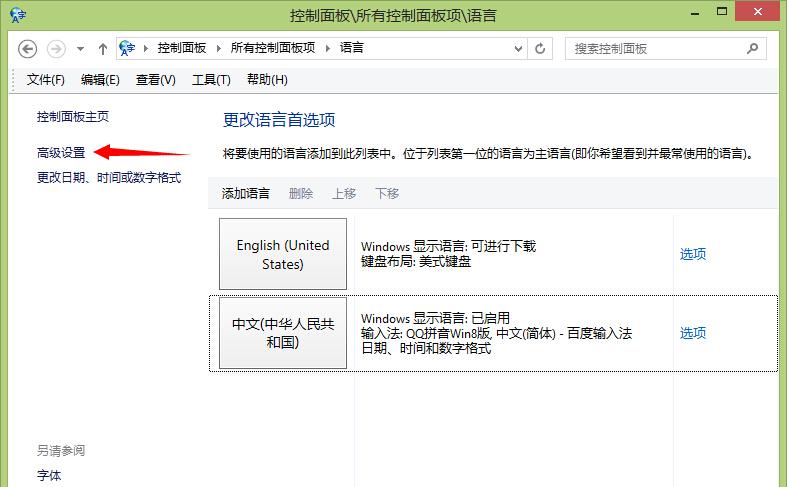Open the 查看(V) menu
This screenshot has height=487, width=787.
[x=156, y=79]
